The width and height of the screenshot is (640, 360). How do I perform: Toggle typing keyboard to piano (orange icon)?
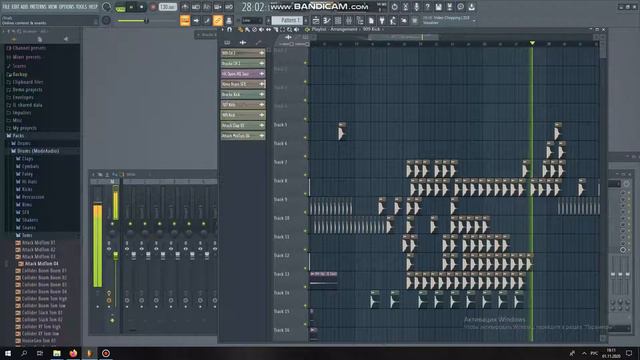click(185, 20)
